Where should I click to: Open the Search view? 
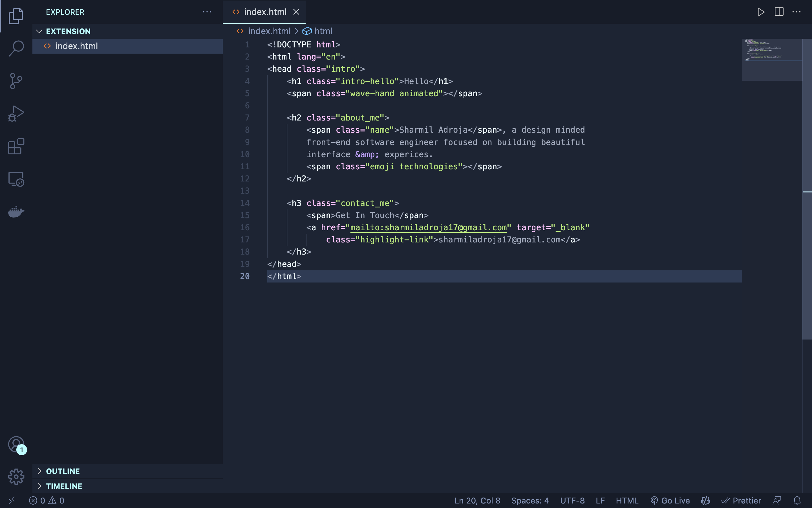click(x=16, y=48)
